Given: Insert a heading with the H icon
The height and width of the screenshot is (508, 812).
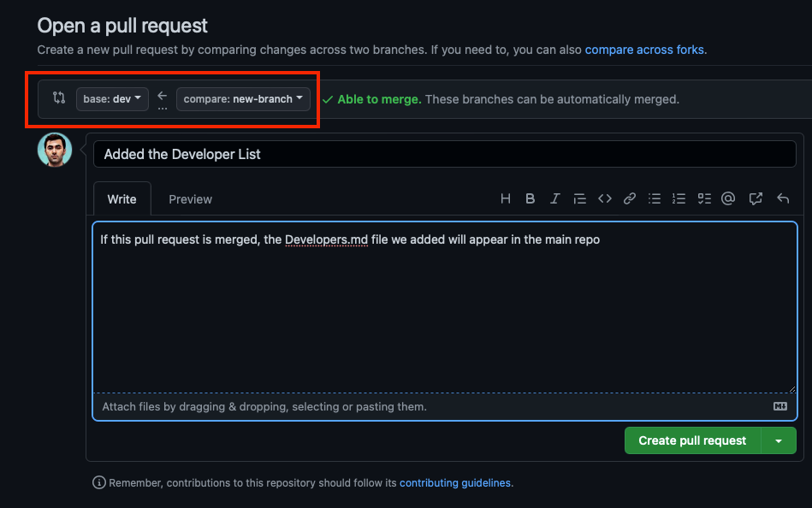Looking at the screenshot, I should 506,198.
